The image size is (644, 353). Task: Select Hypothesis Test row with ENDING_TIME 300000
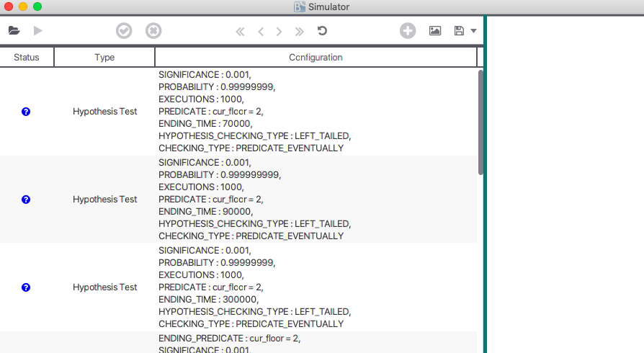click(x=104, y=287)
